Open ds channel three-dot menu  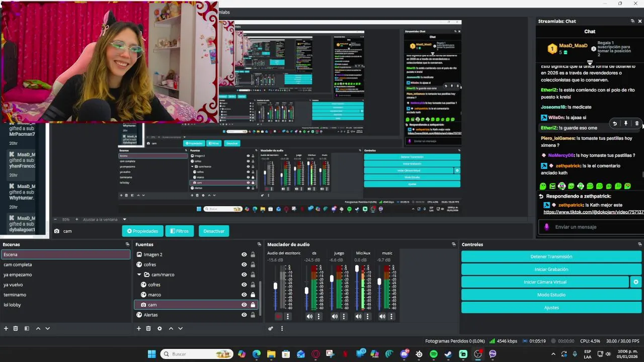pos(318,316)
